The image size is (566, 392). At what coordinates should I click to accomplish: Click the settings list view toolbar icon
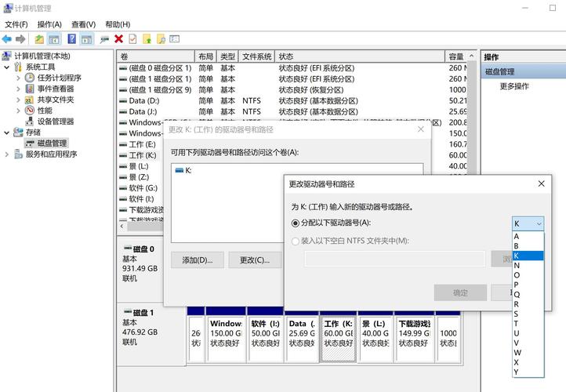(174, 38)
